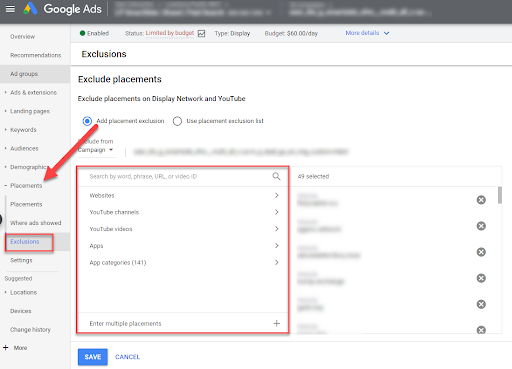Open Where ads showed
This screenshot has height=369, width=512.
(x=36, y=223)
